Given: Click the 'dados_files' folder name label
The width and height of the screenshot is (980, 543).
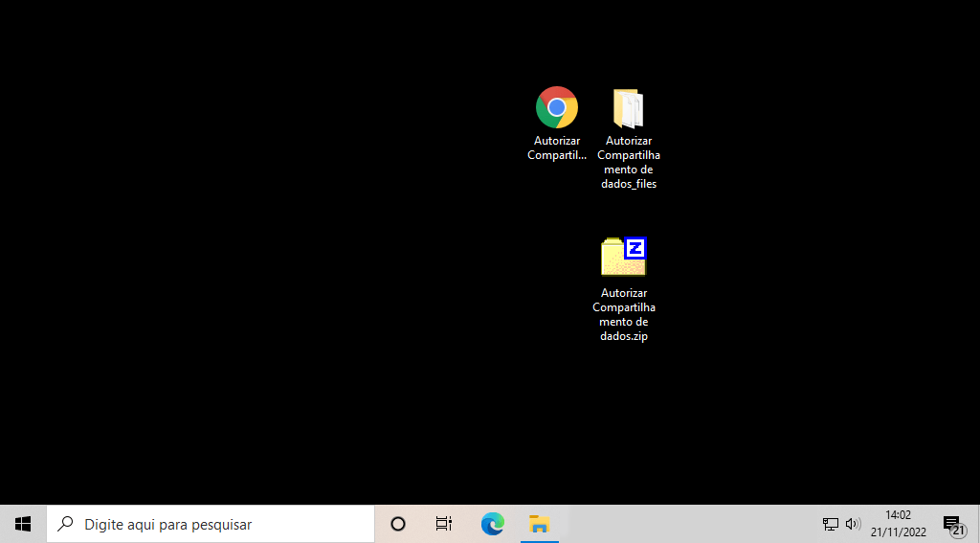Looking at the screenshot, I should 629,184.
